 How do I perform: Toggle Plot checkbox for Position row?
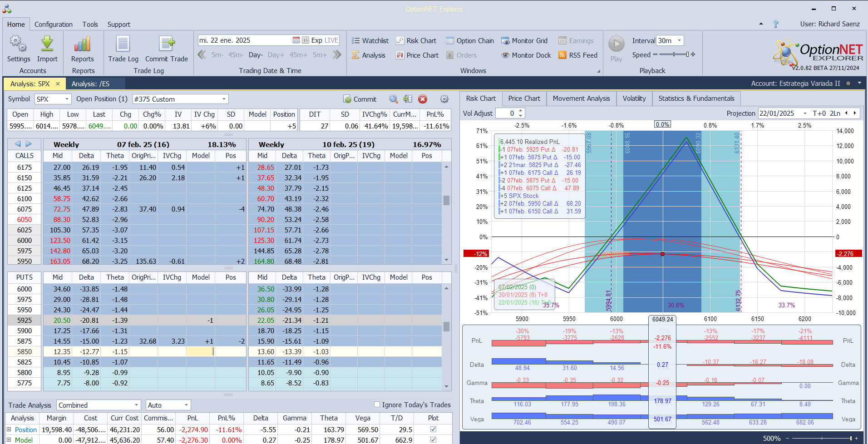pos(433,429)
